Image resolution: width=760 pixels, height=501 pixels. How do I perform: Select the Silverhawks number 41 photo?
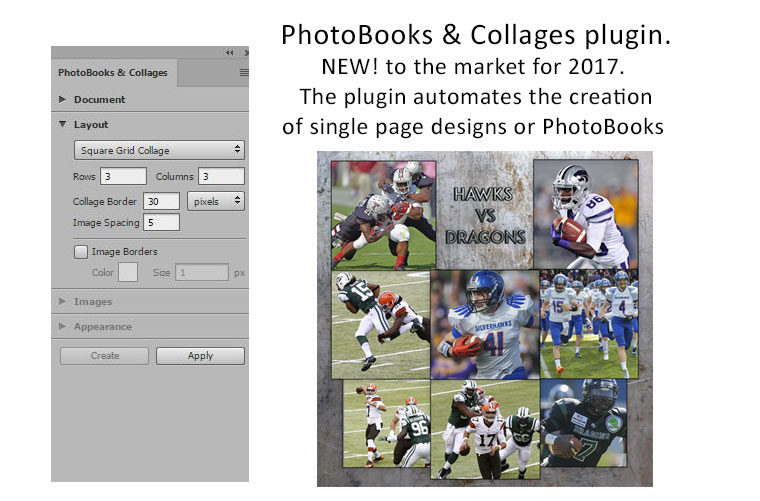tap(485, 325)
